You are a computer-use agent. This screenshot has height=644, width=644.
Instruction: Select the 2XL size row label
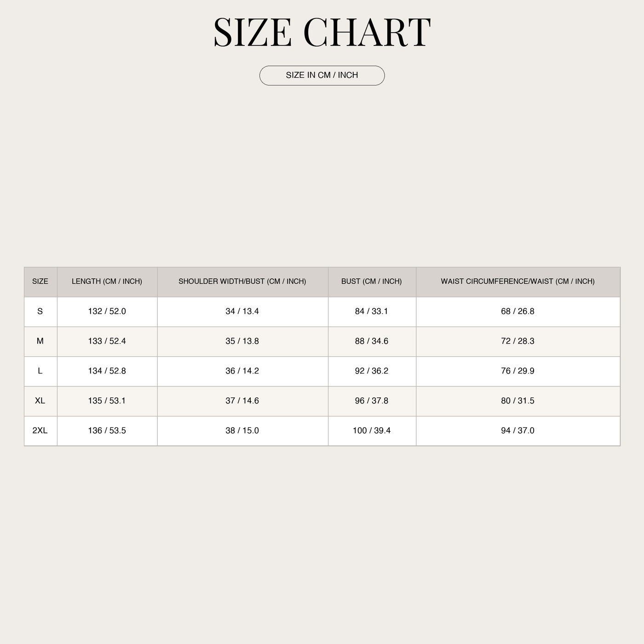coord(40,431)
